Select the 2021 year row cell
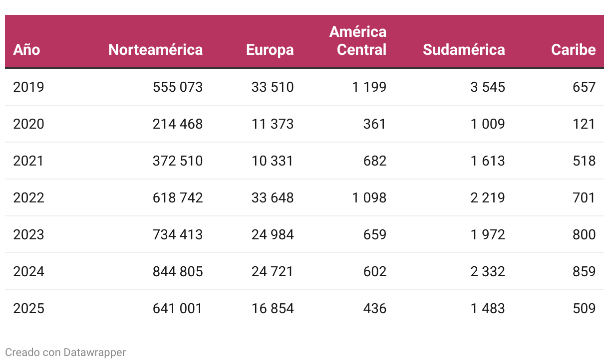 [x=28, y=161]
